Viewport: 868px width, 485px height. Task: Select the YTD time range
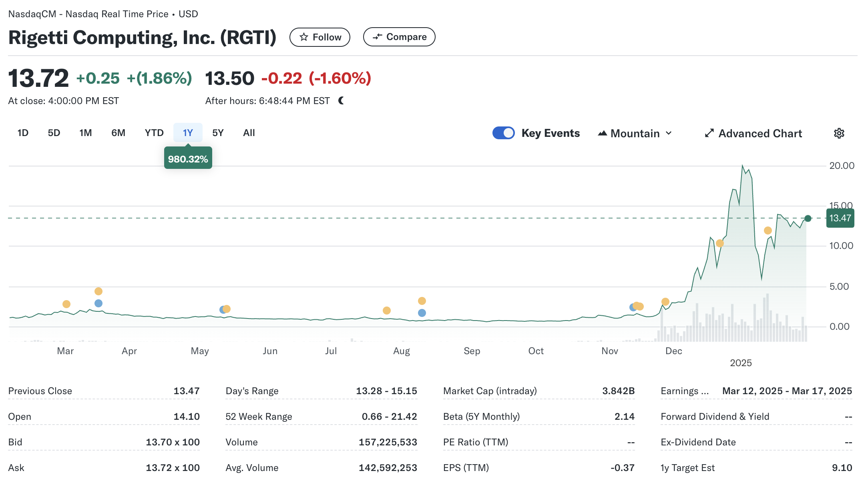154,133
